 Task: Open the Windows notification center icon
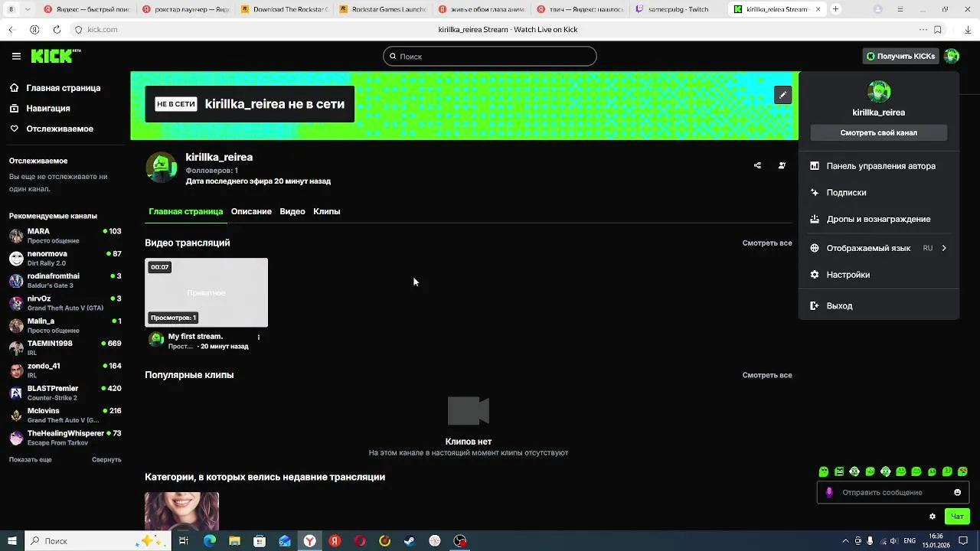(x=963, y=540)
